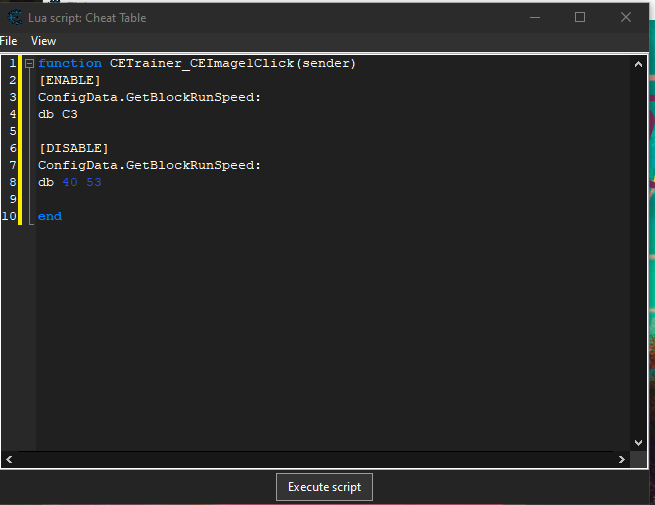
Task: Maximize the Lua script window
Action: point(580,17)
